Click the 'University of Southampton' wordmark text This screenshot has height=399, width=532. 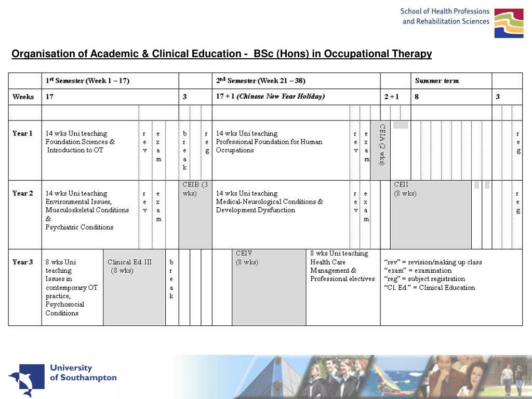83,373
